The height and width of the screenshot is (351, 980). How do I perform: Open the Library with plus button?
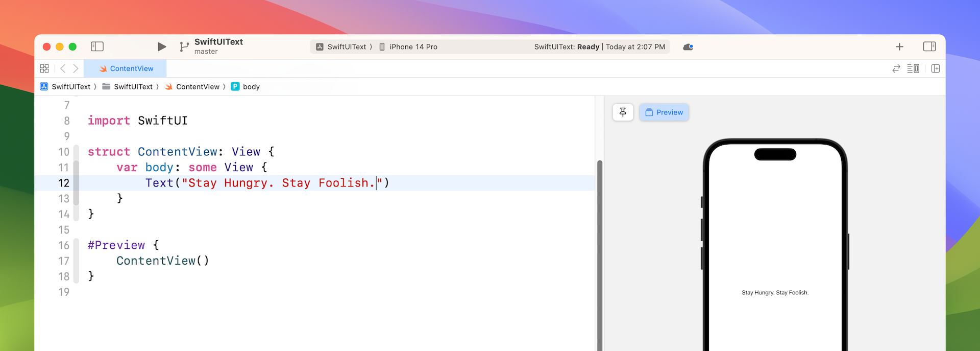pyautogui.click(x=899, y=46)
